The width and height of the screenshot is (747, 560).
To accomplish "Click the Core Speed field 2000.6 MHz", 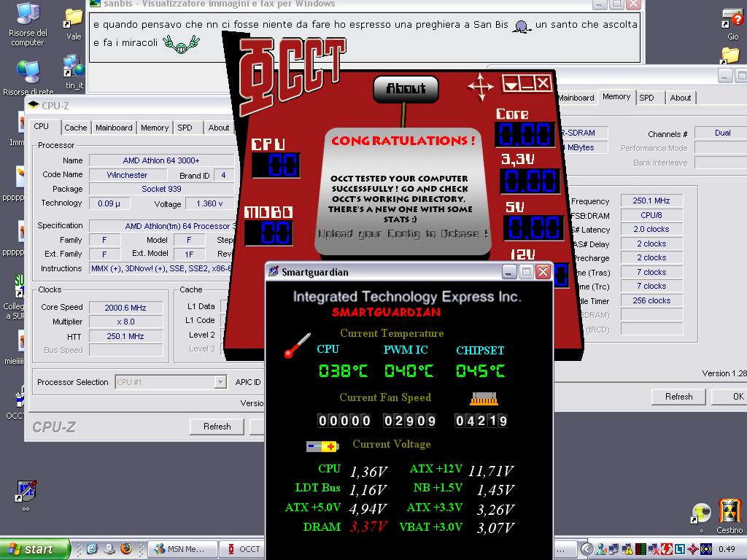I will pos(126,308).
